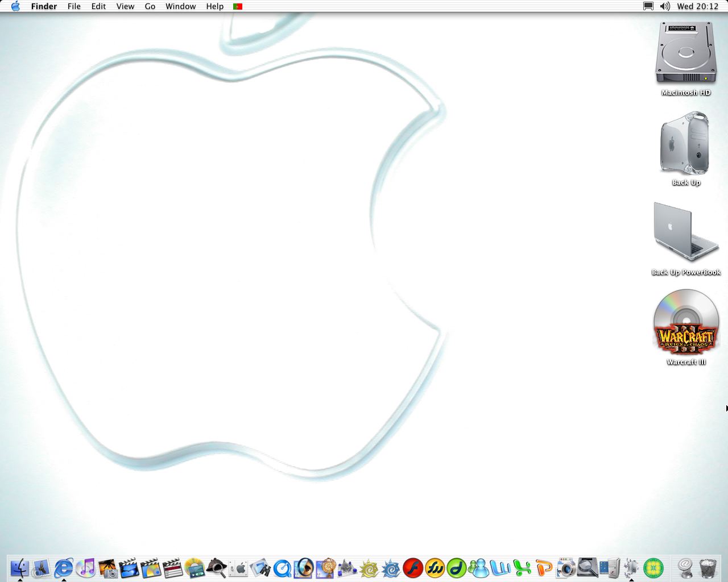Open System Preferences from the Dock
This screenshot has height=582, width=728.
238,568
